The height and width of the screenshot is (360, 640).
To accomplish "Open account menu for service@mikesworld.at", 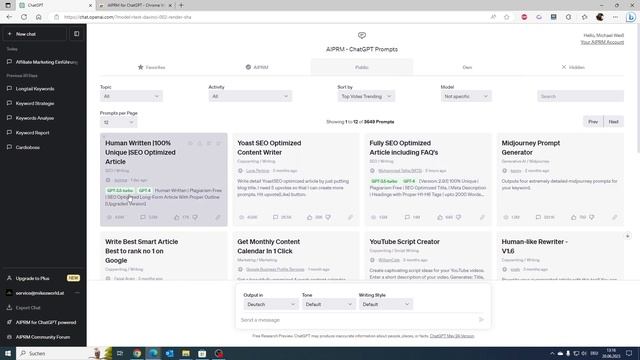I will pyautogui.click(x=43, y=293).
